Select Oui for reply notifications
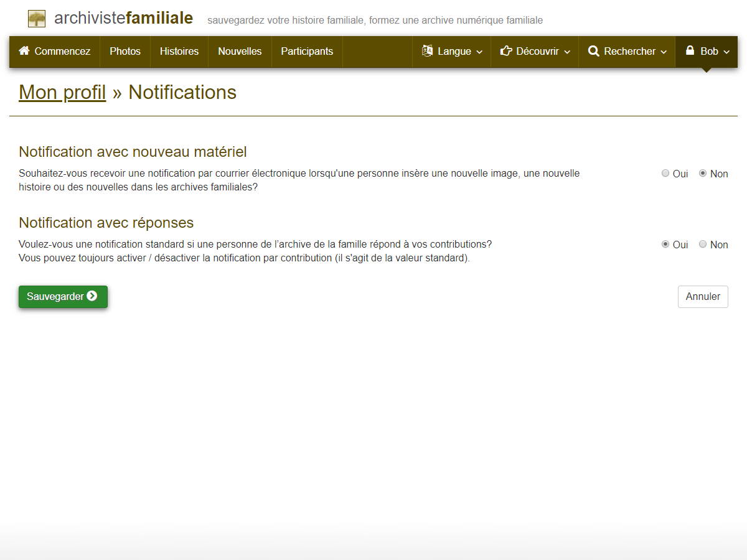 pos(665,245)
